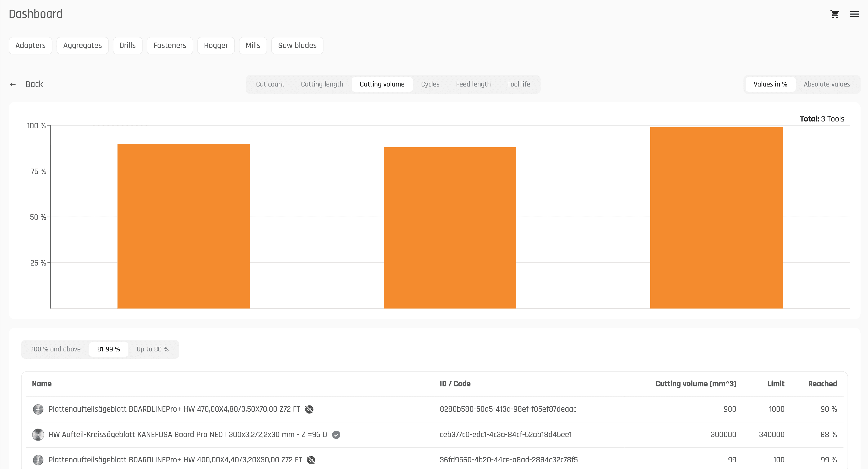The width and height of the screenshot is (868, 469).
Task: Click ID ceb377c0-edc1-4c3a-84cf-52ab18d45ee1
Action: pyautogui.click(x=506, y=435)
